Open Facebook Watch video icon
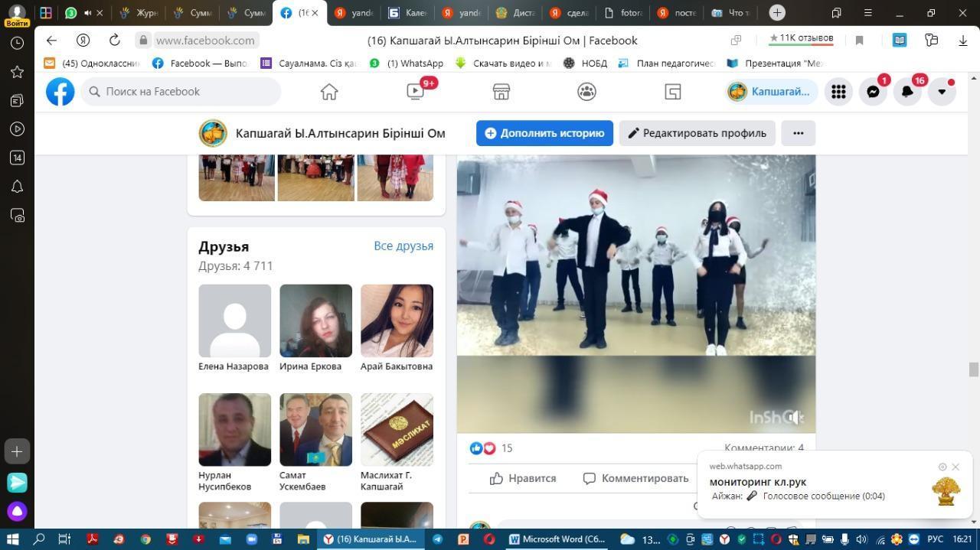This screenshot has width=980, height=550. pyautogui.click(x=415, y=92)
